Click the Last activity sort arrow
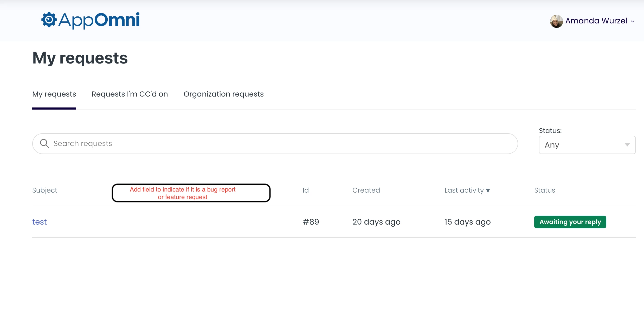The width and height of the screenshot is (644, 318). 488,191
